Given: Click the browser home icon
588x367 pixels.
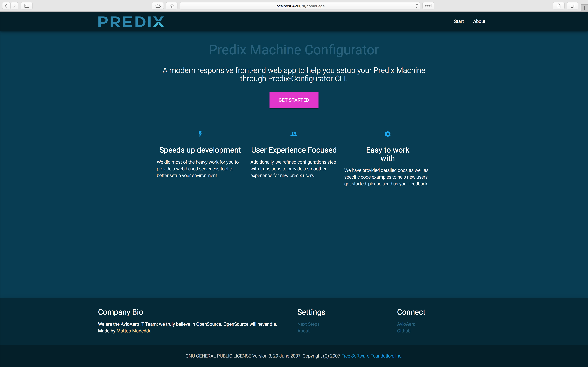Looking at the screenshot, I should [171, 6].
